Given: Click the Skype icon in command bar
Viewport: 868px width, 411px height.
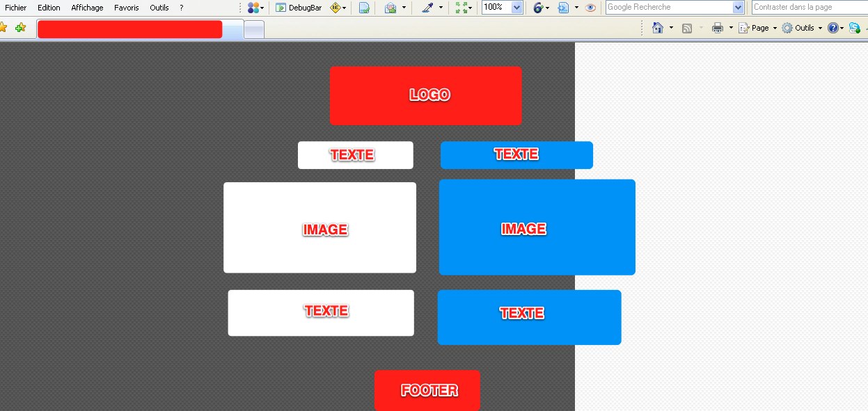Looking at the screenshot, I should [x=854, y=28].
